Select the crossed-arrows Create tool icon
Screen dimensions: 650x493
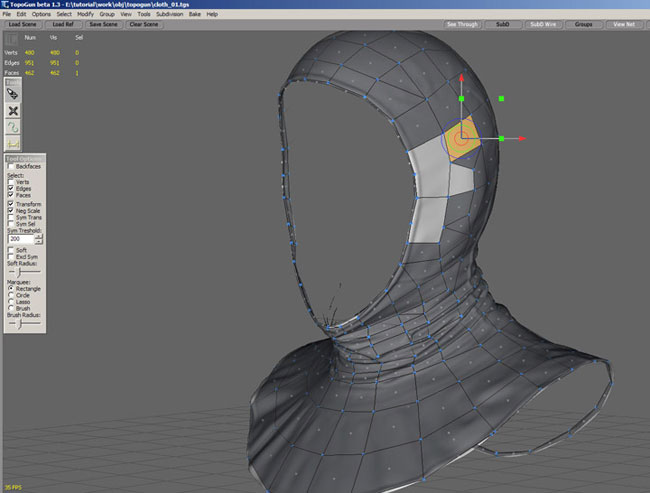coord(13,111)
